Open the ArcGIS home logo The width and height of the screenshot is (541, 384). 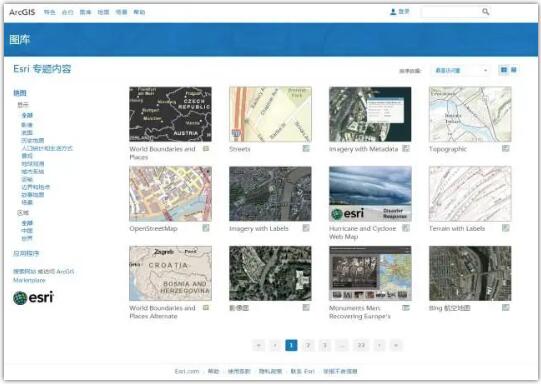pyautogui.click(x=22, y=12)
